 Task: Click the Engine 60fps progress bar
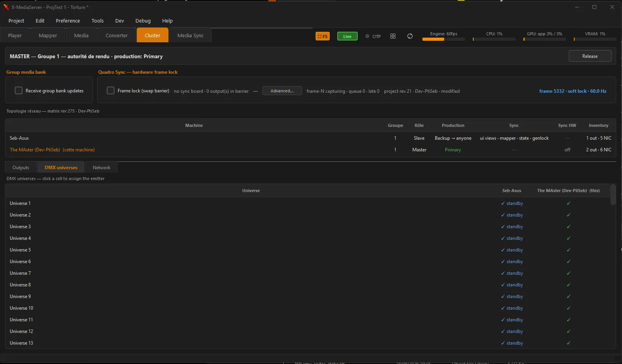tap(444, 39)
